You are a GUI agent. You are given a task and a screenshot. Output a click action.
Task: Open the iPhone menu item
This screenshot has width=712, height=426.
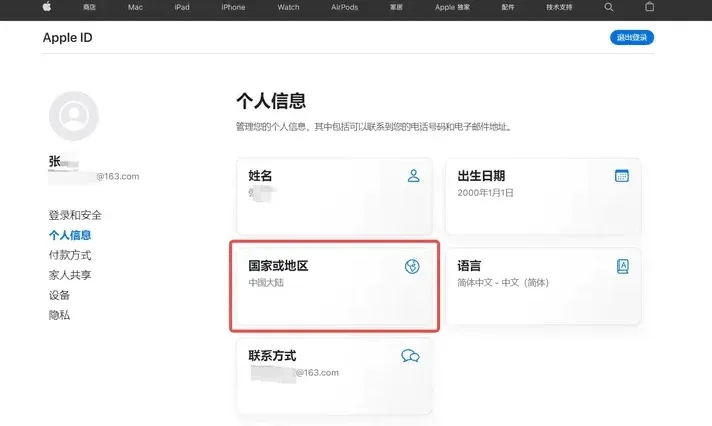233,7
